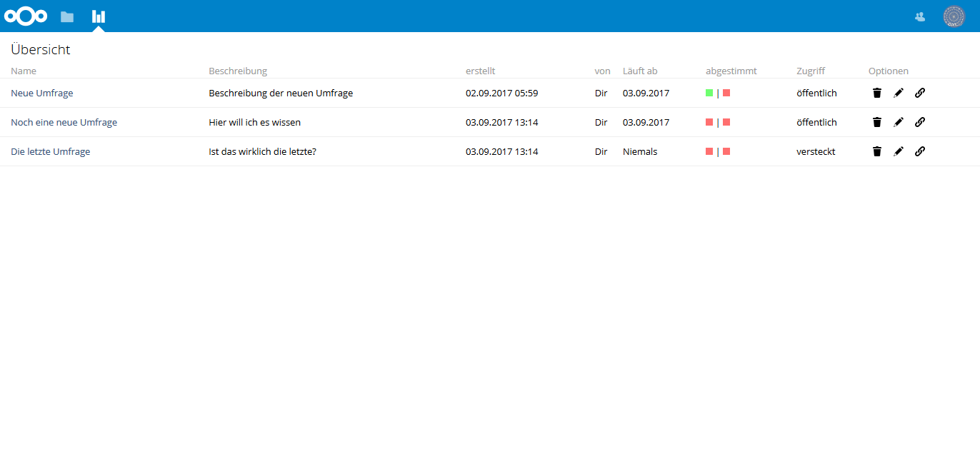Click the "Beschreibung" column header
The height and width of the screenshot is (466, 980).
238,71
